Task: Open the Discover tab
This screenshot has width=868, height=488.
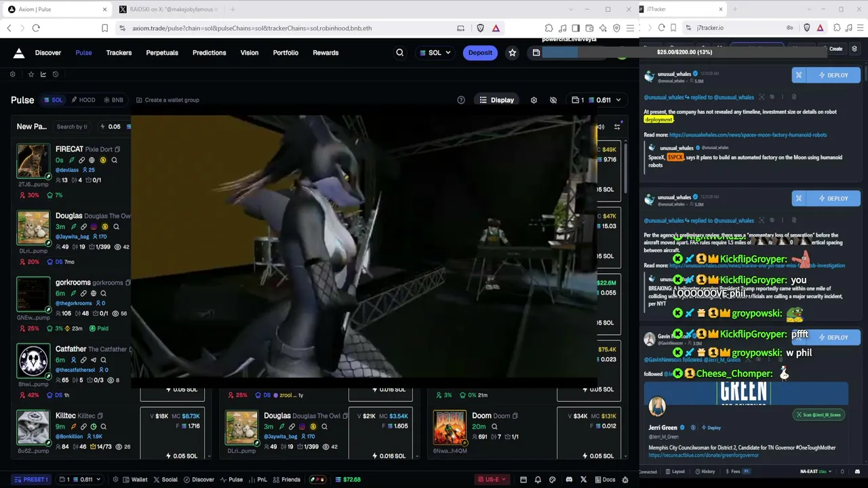Action: [48, 53]
